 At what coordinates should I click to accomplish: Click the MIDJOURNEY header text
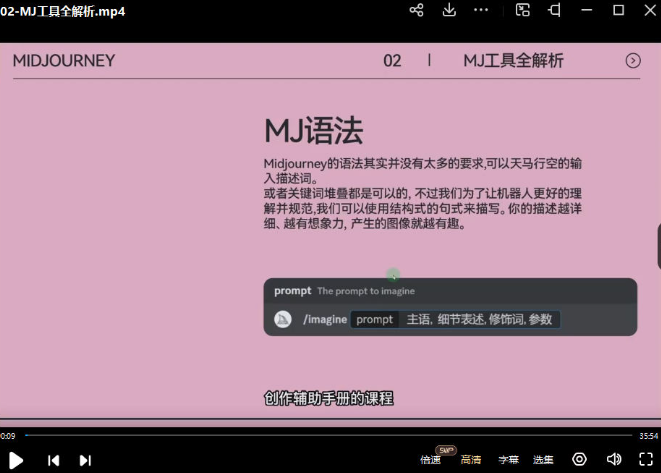pyautogui.click(x=64, y=61)
